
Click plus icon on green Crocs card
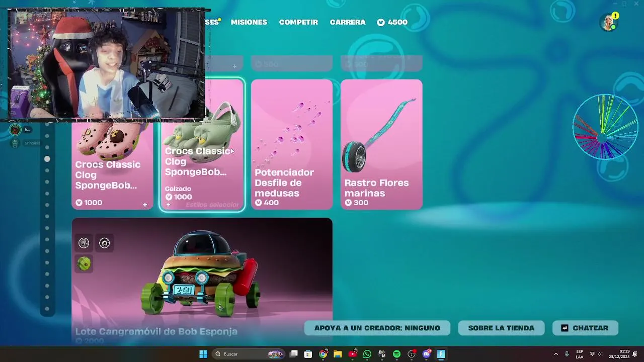(x=168, y=205)
